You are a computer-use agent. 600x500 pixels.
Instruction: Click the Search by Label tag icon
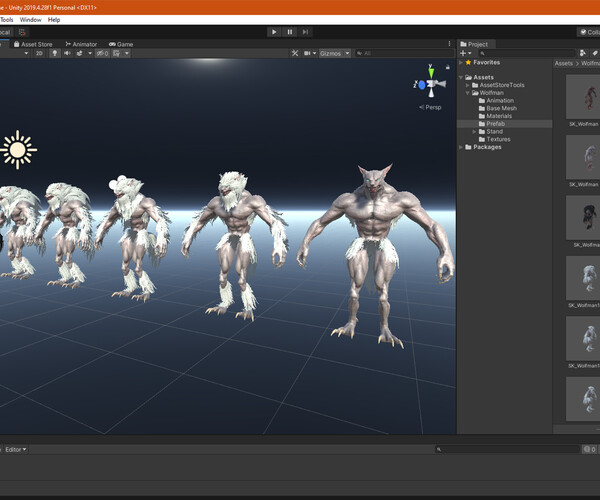coord(595,54)
